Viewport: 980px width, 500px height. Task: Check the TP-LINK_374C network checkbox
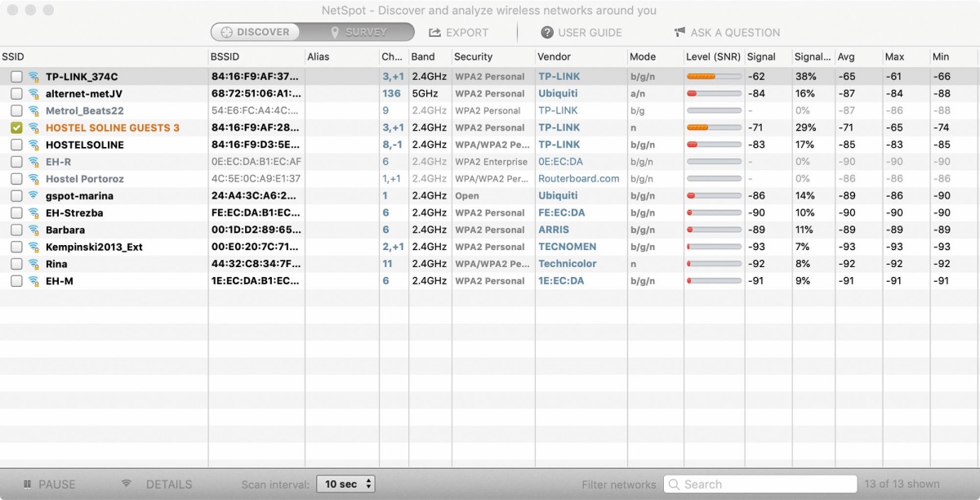click(x=16, y=77)
